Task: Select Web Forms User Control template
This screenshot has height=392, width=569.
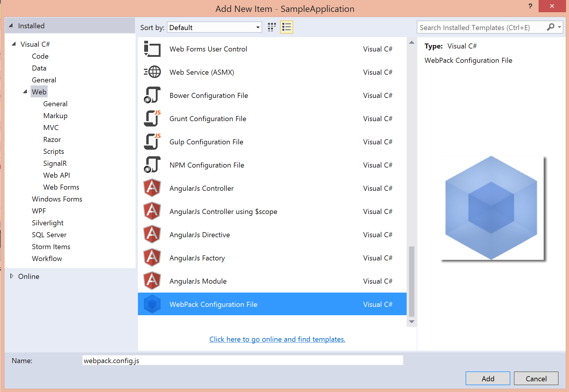Action: (272, 49)
